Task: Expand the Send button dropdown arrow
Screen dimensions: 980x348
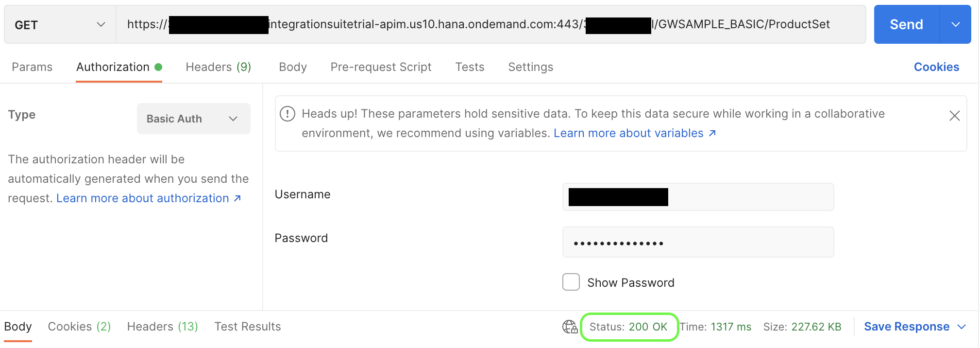Action: click(x=955, y=25)
